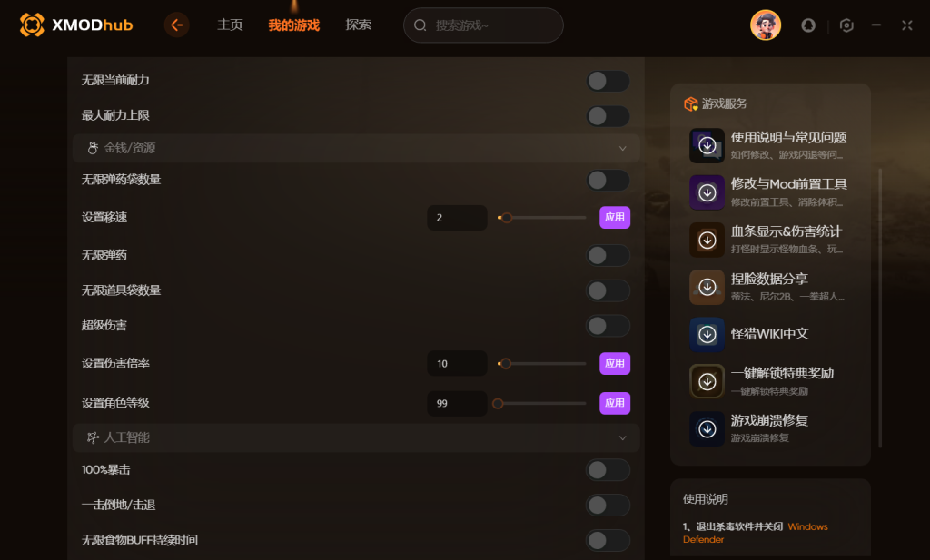Switch to the 主页 tab
930x560 pixels.
[x=230, y=25]
